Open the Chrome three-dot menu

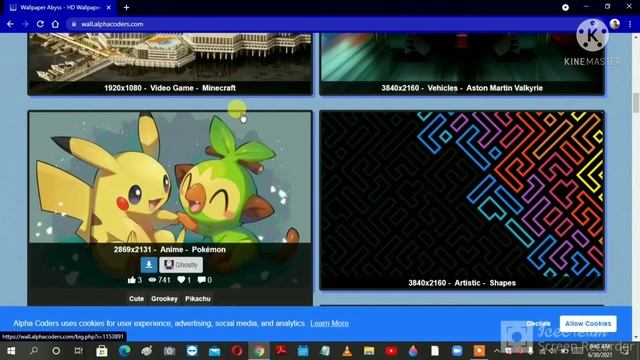coord(630,24)
